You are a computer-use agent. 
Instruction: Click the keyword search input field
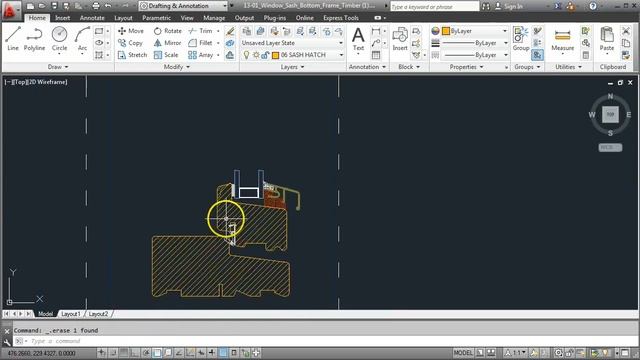pyautogui.click(x=434, y=7)
